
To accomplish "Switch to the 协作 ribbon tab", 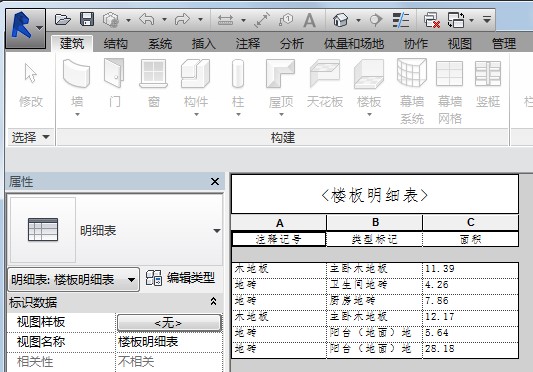I will [x=416, y=44].
